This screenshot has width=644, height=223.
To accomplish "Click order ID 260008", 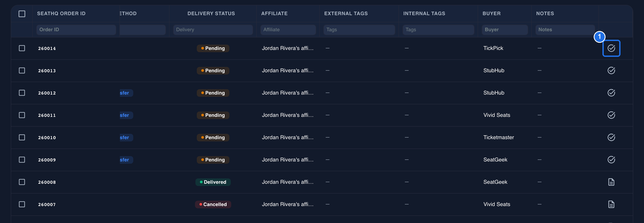I will point(47,182).
